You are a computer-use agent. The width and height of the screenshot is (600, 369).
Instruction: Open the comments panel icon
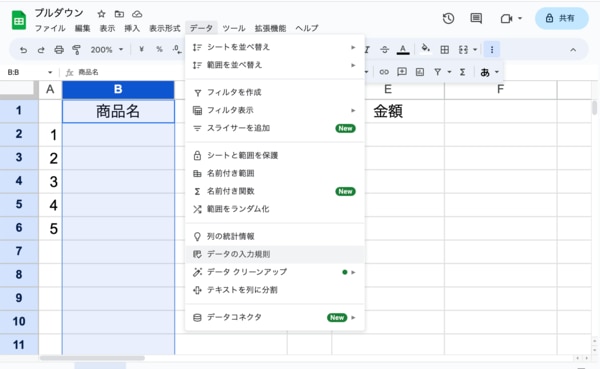click(x=476, y=18)
